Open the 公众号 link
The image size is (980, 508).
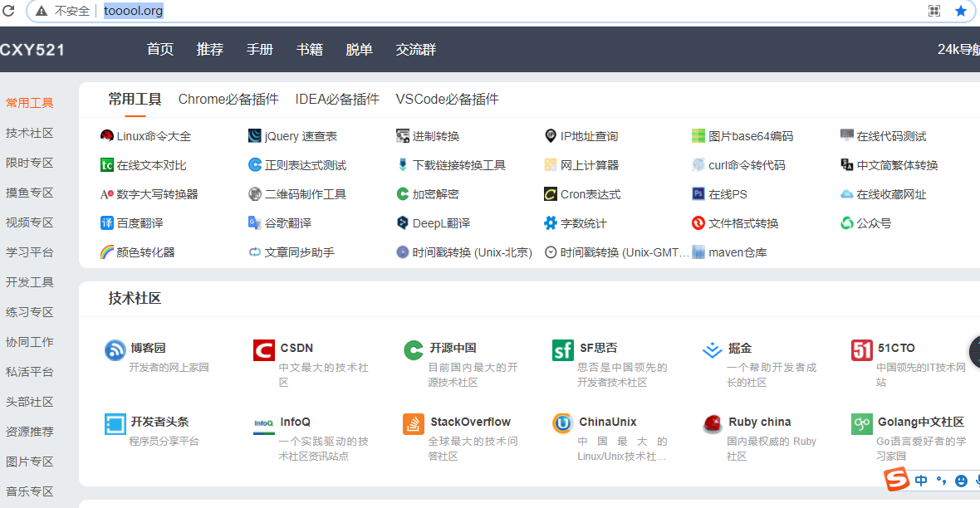866,223
